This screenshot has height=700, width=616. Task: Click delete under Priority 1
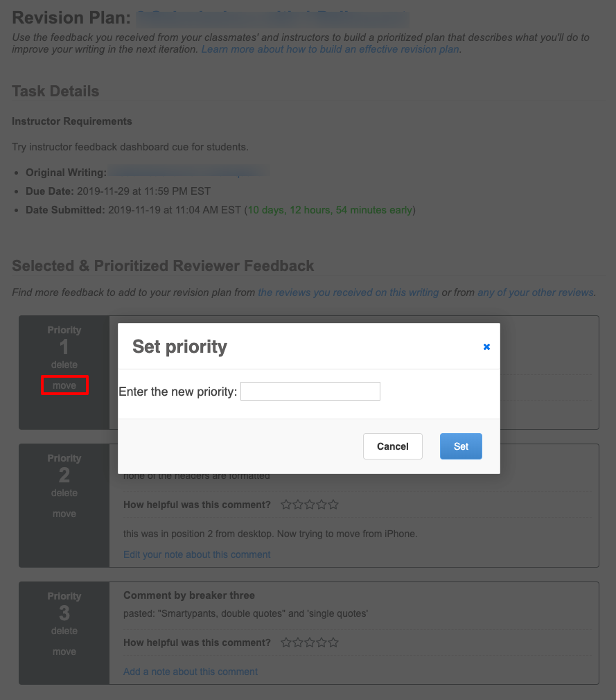click(64, 365)
